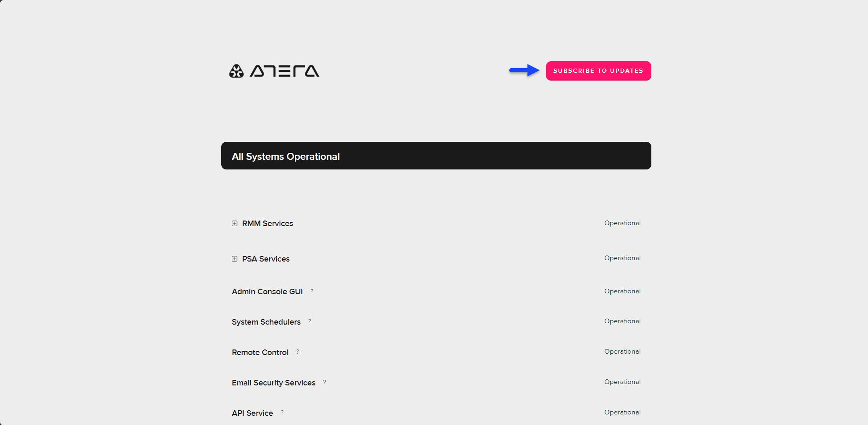Expand the PSA Services group

tap(235, 259)
